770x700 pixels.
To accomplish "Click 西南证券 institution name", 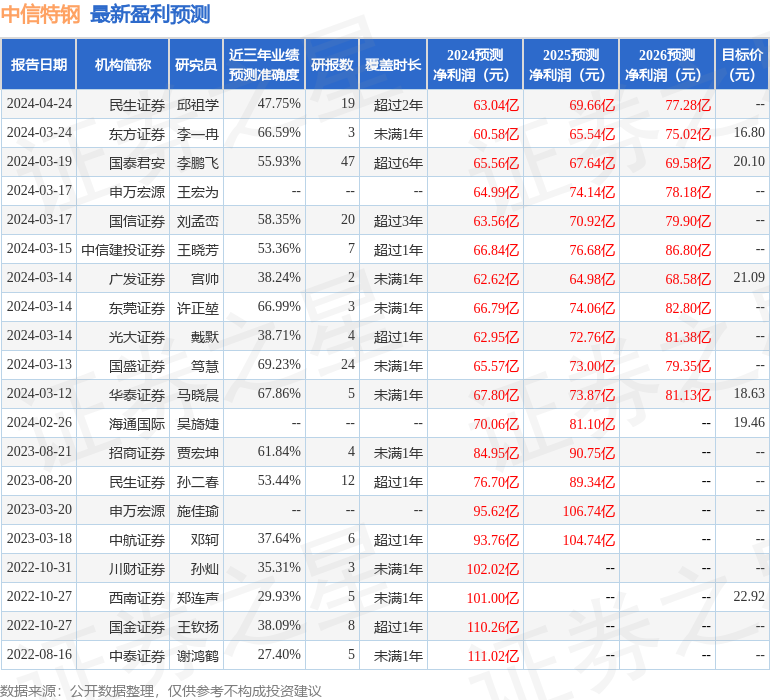I will tap(137, 597).
